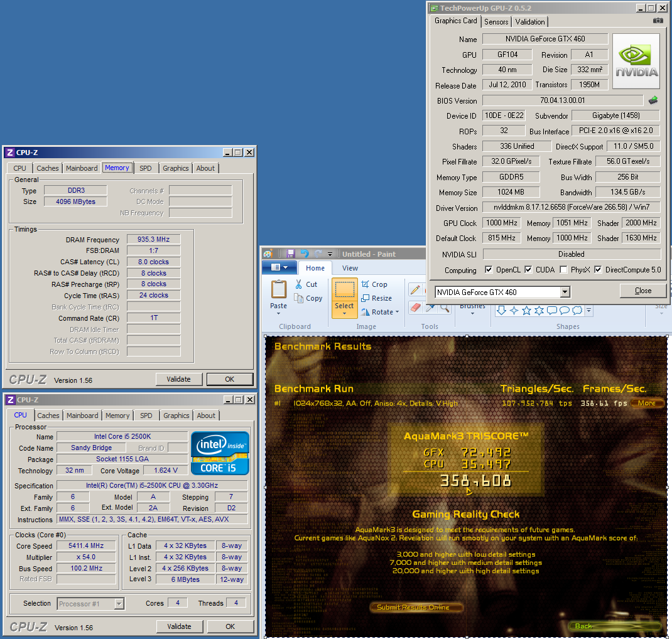
Task: Select the four-point star shape in Paint
Action: (514, 311)
